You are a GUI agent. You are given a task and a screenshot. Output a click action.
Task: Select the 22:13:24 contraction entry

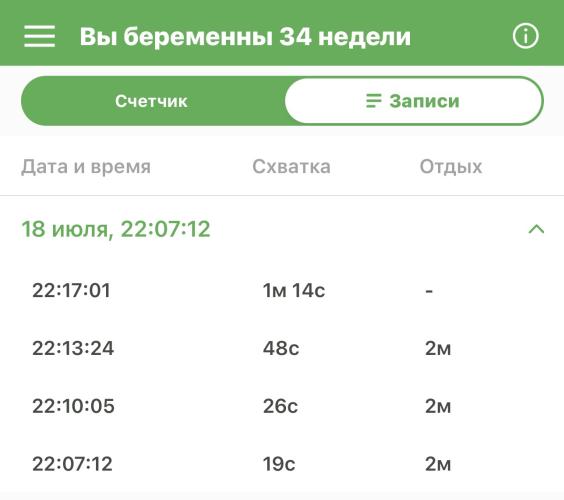pyautogui.click(x=282, y=348)
